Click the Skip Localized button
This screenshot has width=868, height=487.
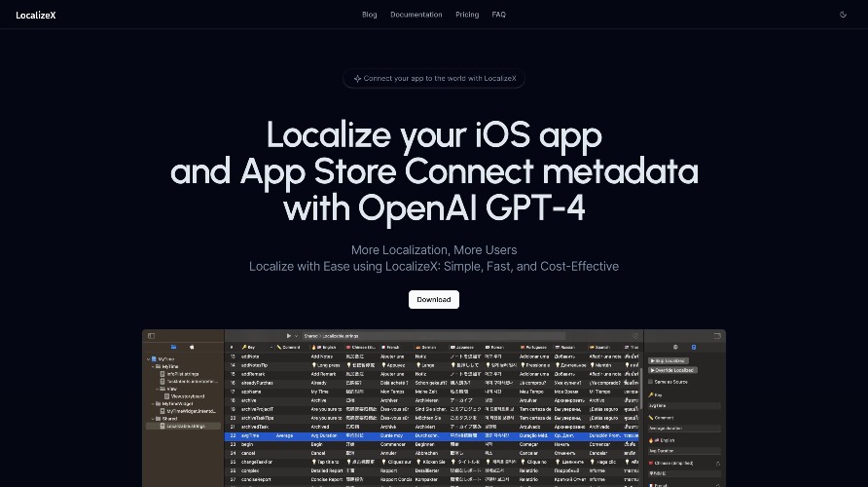669,360
